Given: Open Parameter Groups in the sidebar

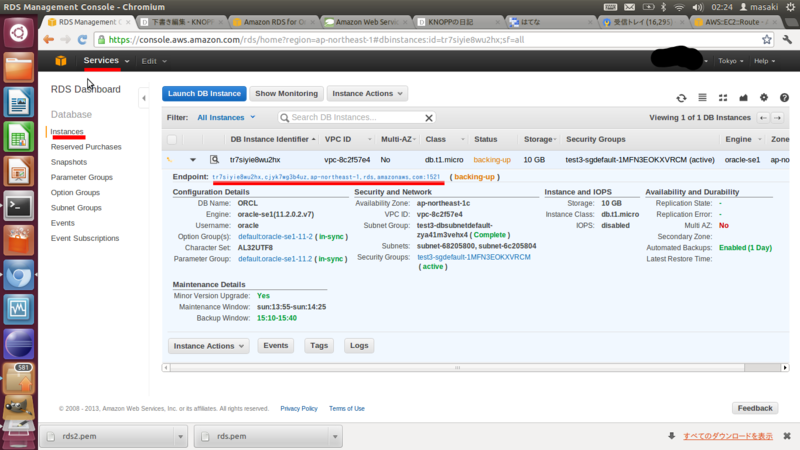Looking at the screenshot, I should 82,178.
